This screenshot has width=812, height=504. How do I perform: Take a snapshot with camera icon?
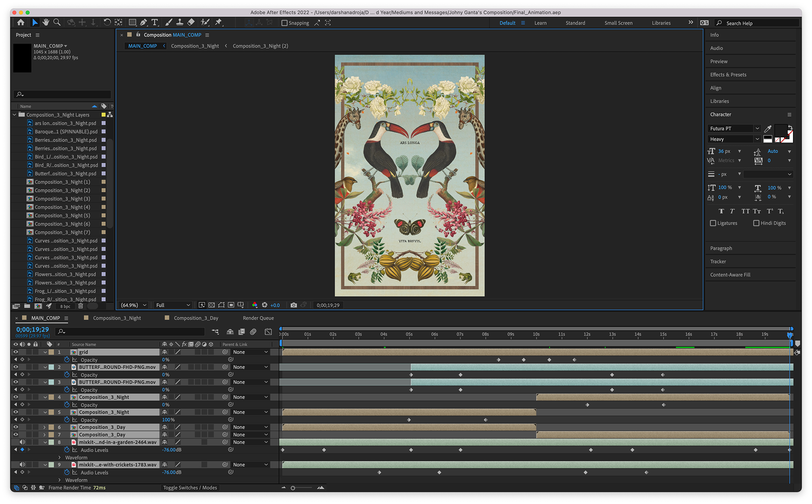click(294, 305)
